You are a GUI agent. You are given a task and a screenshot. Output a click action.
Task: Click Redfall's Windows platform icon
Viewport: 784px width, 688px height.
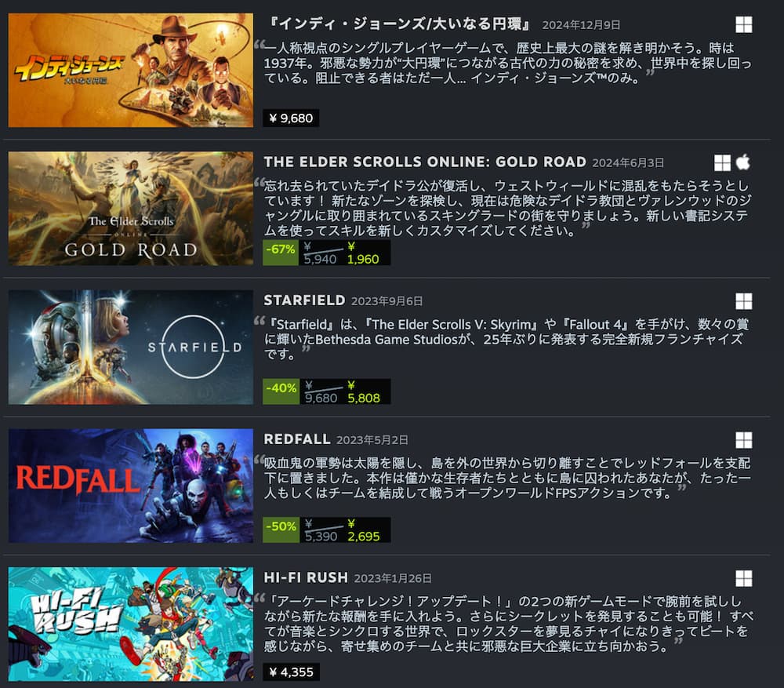click(x=743, y=440)
